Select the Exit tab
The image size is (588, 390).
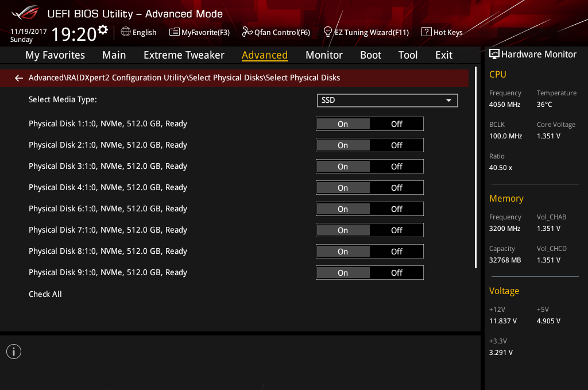tap(444, 55)
